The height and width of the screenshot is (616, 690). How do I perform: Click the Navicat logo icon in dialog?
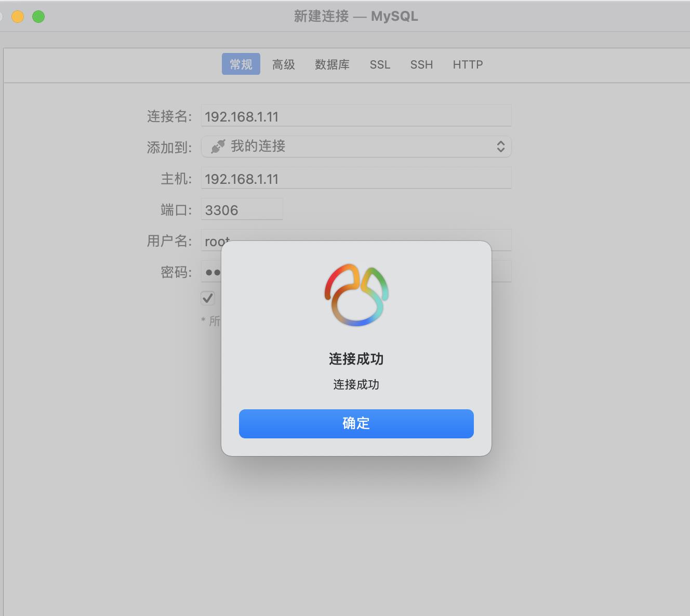point(356,295)
